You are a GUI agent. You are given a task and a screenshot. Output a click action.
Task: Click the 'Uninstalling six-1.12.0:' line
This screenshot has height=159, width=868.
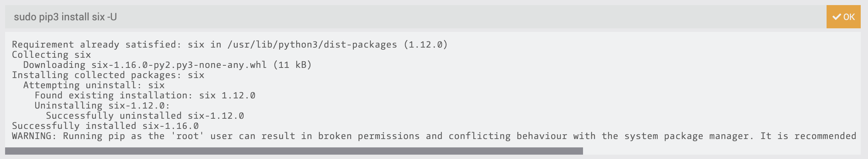point(103,106)
